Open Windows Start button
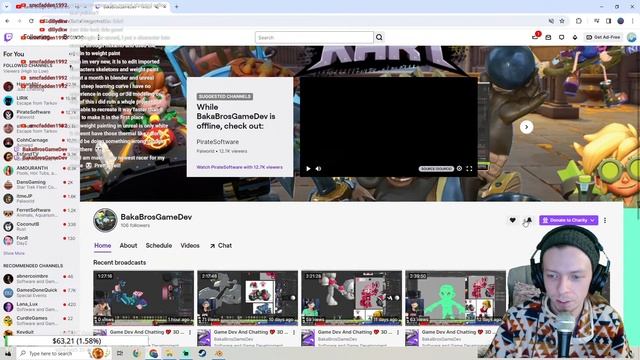 click(8, 353)
